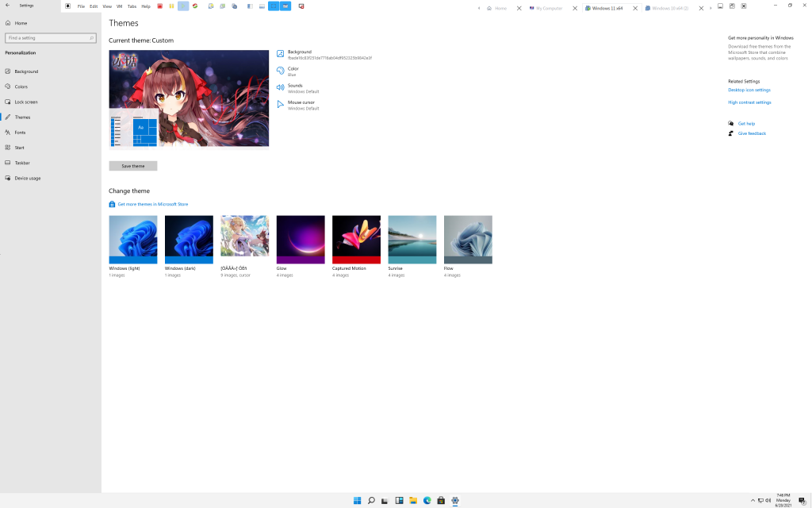The width and height of the screenshot is (812, 508).
Task: Click the red power button in VMware toolbar
Action: (160, 6)
